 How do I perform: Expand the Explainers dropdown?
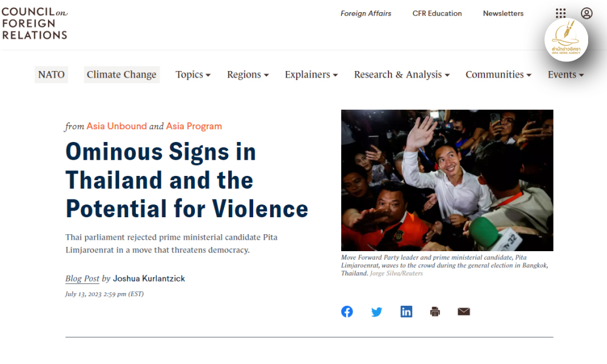[311, 75]
